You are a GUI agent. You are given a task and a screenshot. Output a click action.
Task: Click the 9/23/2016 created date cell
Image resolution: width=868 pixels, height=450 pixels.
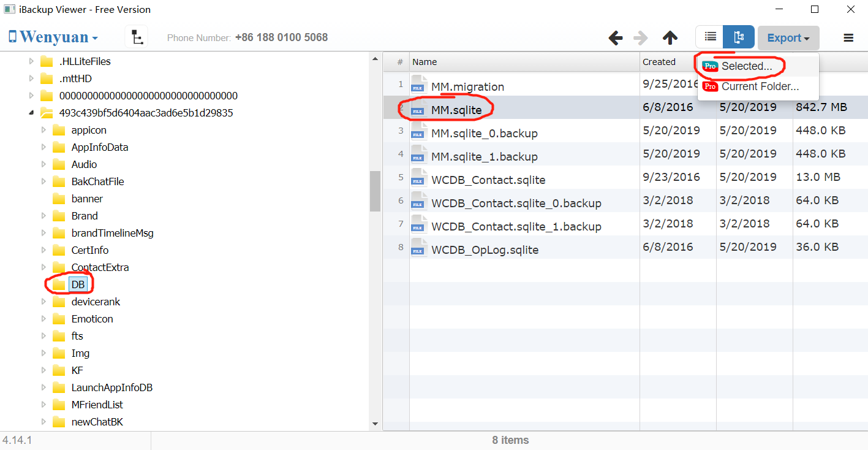point(671,177)
